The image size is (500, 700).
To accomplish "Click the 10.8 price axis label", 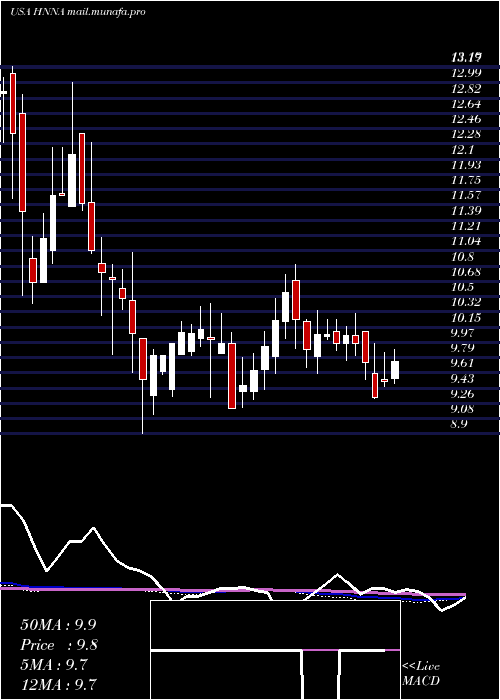I will (x=462, y=257).
